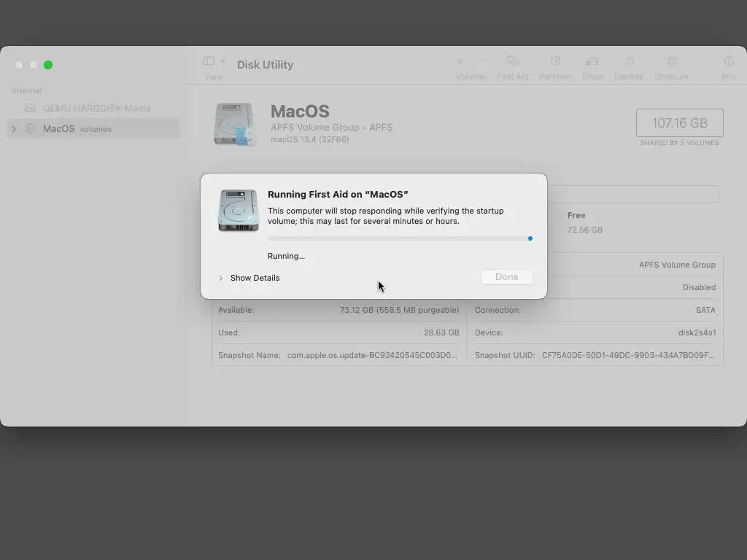
Task: Click the MacOS volume name heading
Action: 300,112
